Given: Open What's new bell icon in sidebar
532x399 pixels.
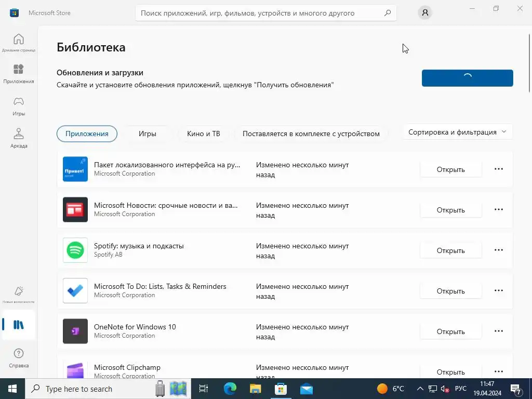Looking at the screenshot, I should [19, 294].
